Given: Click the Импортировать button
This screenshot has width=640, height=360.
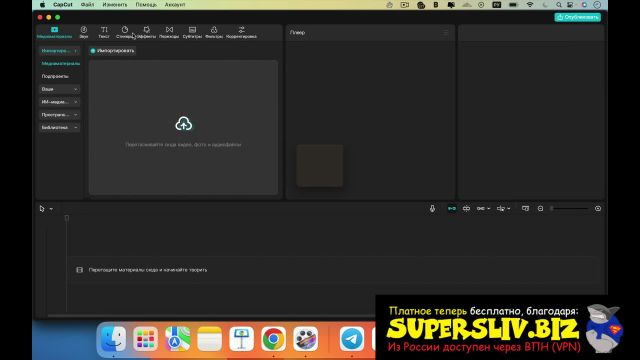Looking at the screenshot, I should [112, 51].
